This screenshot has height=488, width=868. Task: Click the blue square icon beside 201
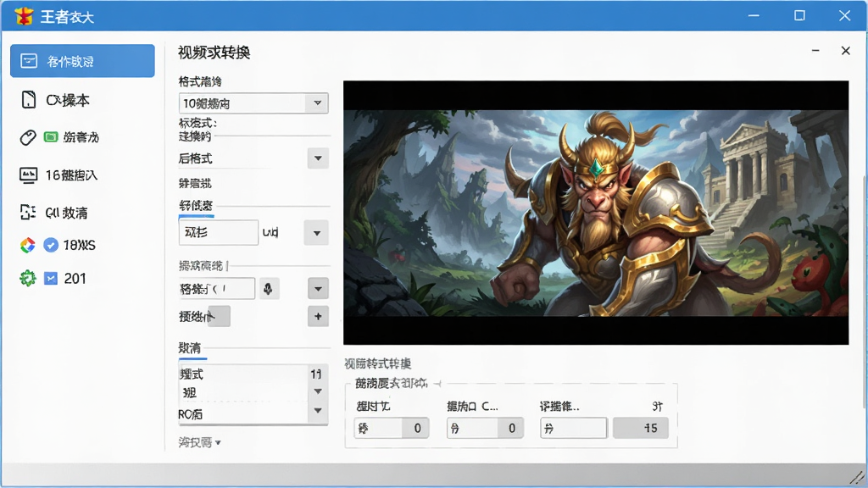pos(51,278)
